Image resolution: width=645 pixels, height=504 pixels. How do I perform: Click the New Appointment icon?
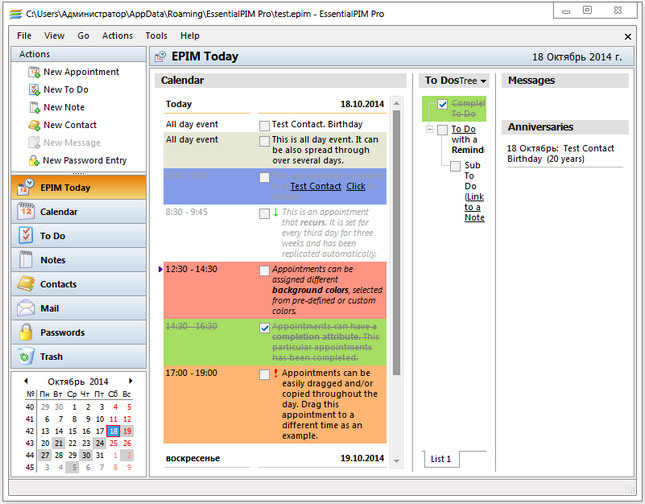click(34, 72)
